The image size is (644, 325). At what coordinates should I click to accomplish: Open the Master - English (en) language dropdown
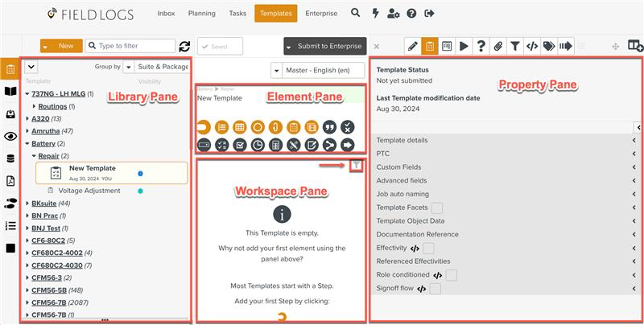pos(317,70)
